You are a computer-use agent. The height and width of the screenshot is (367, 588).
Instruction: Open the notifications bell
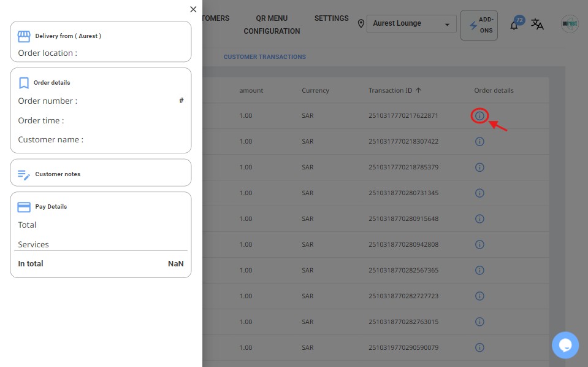coord(514,25)
